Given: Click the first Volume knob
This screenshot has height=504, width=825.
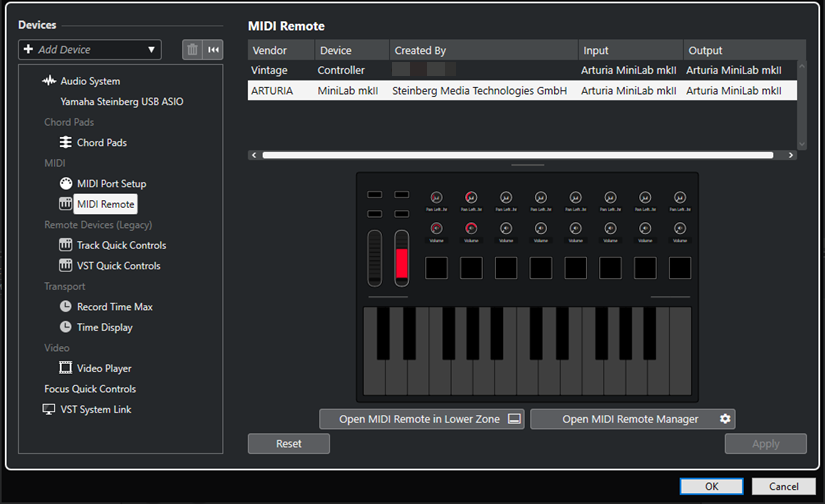Looking at the screenshot, I should [436, 228].
